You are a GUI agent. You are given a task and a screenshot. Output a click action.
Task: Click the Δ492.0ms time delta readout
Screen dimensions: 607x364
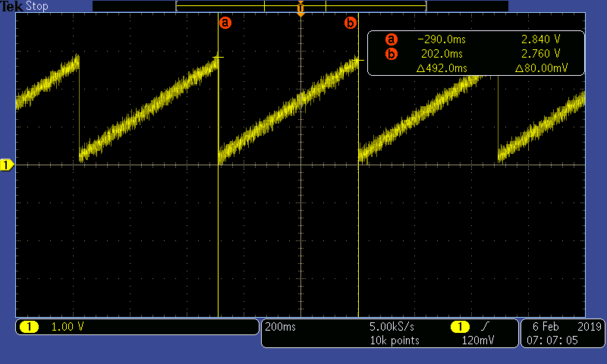(442, 68)
